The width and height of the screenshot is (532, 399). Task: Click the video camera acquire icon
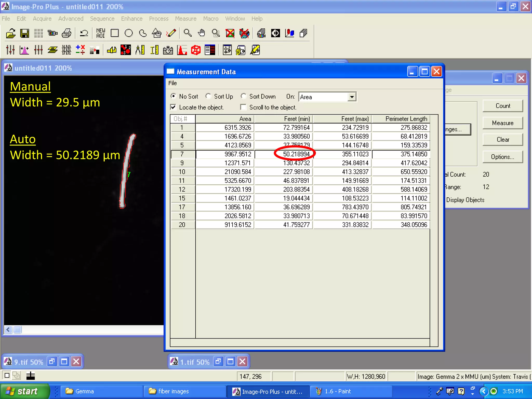(x=53, y=33)
